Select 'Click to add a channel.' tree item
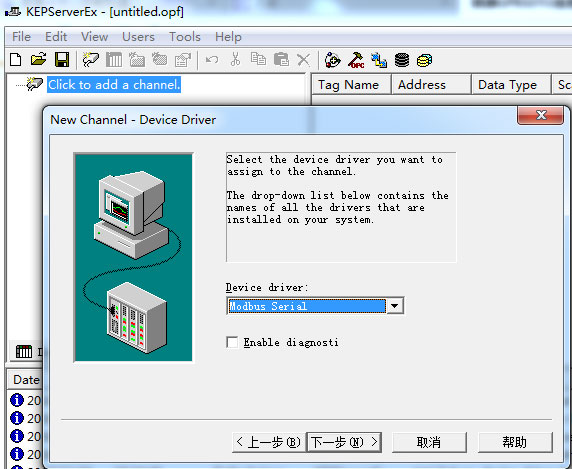 [114, 85]
